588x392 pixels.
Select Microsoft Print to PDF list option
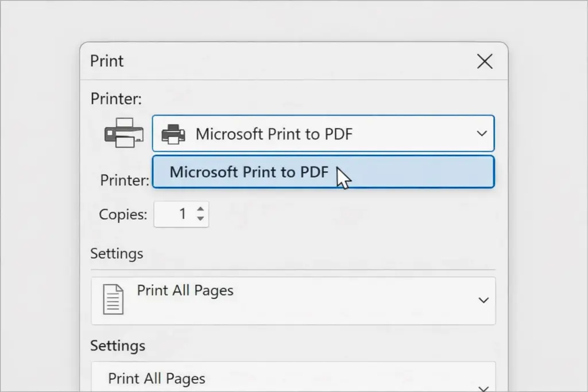(323, 172)
